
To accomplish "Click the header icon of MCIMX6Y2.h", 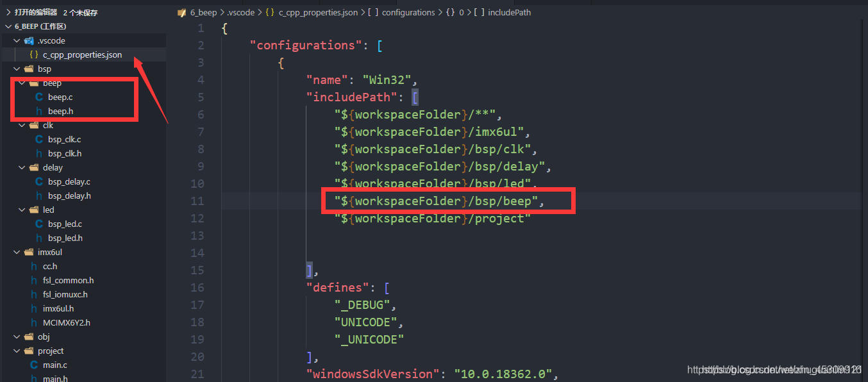I will coord(34,322).
